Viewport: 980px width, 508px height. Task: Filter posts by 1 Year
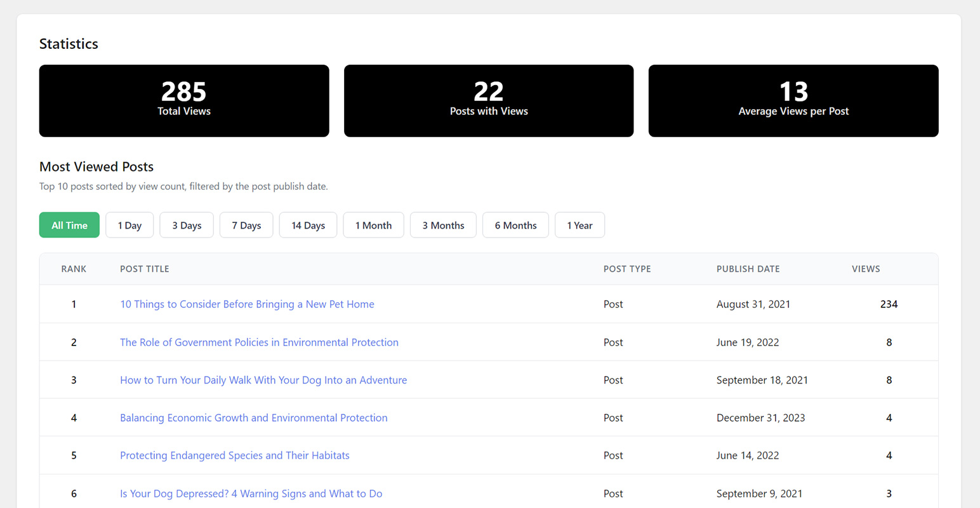(579, 225)
